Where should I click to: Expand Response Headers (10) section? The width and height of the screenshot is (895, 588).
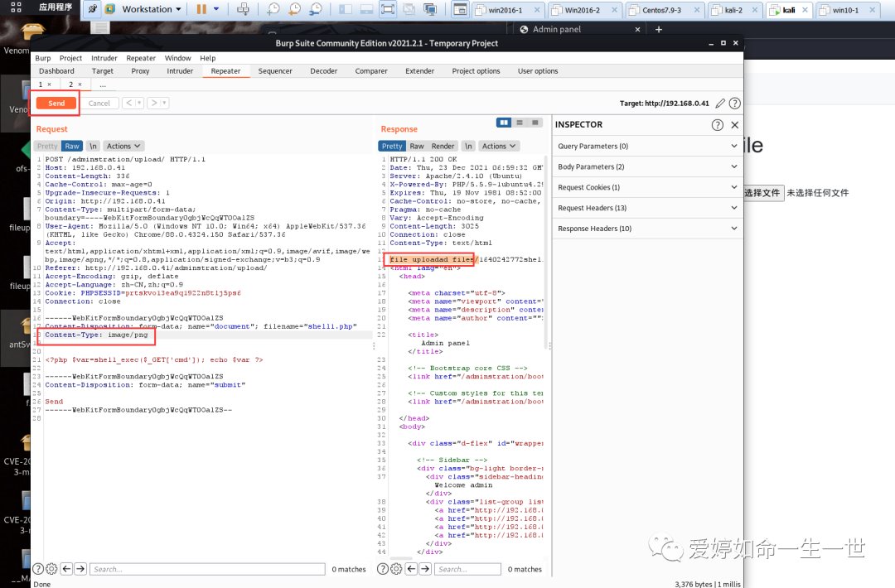[x=647, y=228]
